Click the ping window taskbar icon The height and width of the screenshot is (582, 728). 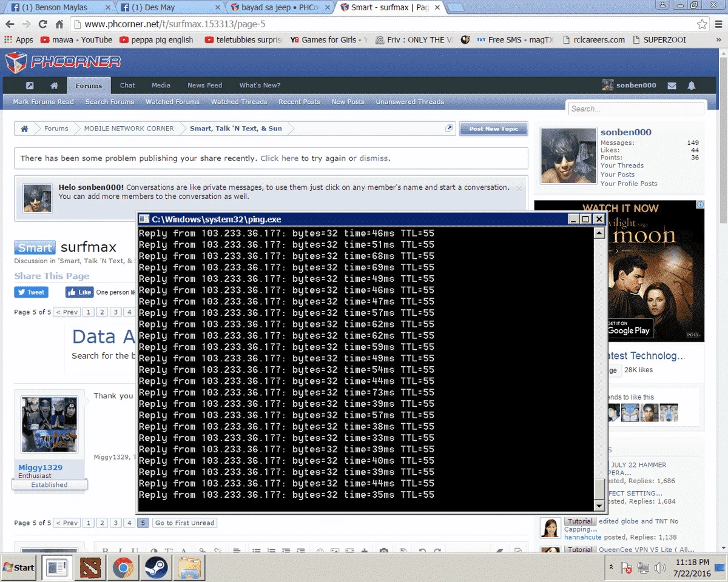[x=57, y=568]
